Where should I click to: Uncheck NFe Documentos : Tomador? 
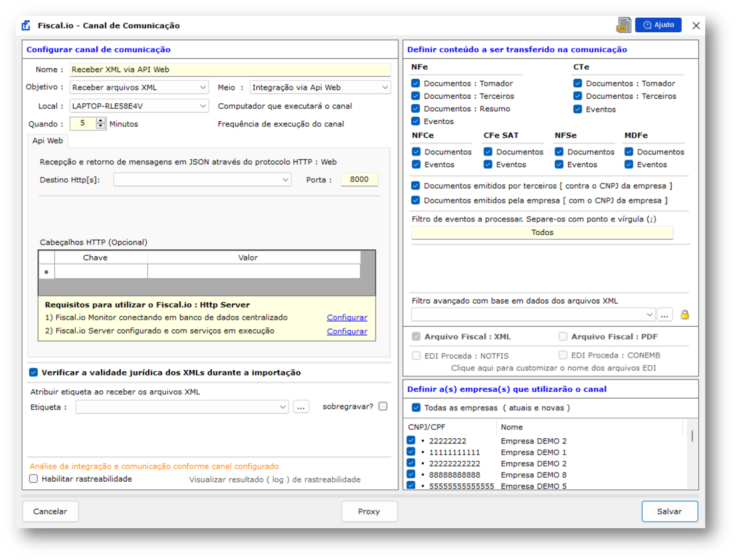pyautogui.click(x=416, y=83)
